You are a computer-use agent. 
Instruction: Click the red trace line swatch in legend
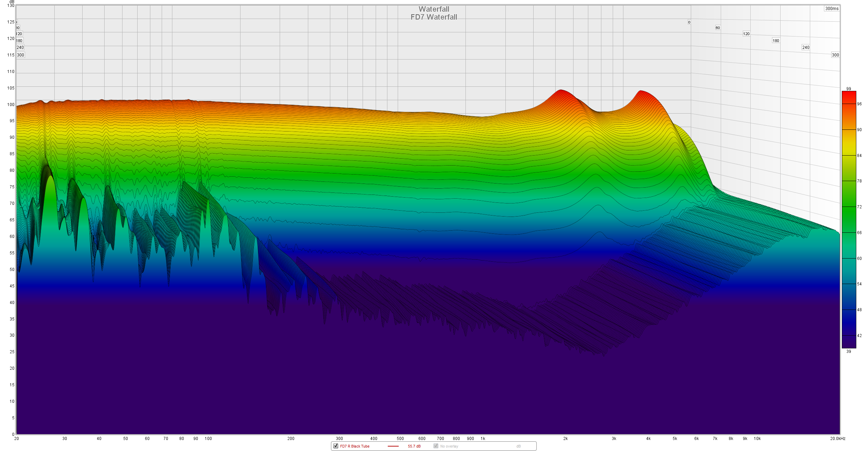pyautogui.click(x=393, y=446)
